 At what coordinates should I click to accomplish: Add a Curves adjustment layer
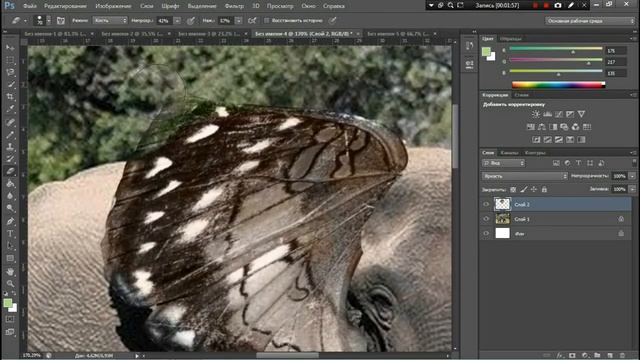coord(559,114)
